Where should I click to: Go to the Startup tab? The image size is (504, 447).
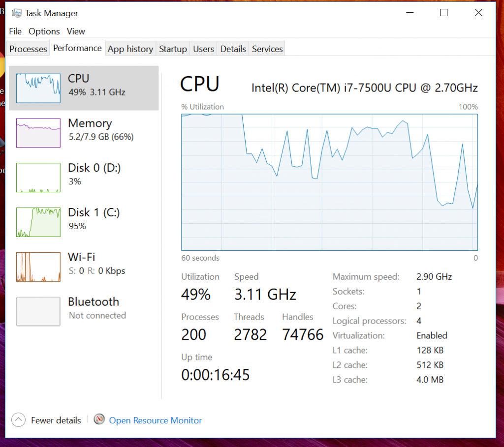(x=173, y=49)
